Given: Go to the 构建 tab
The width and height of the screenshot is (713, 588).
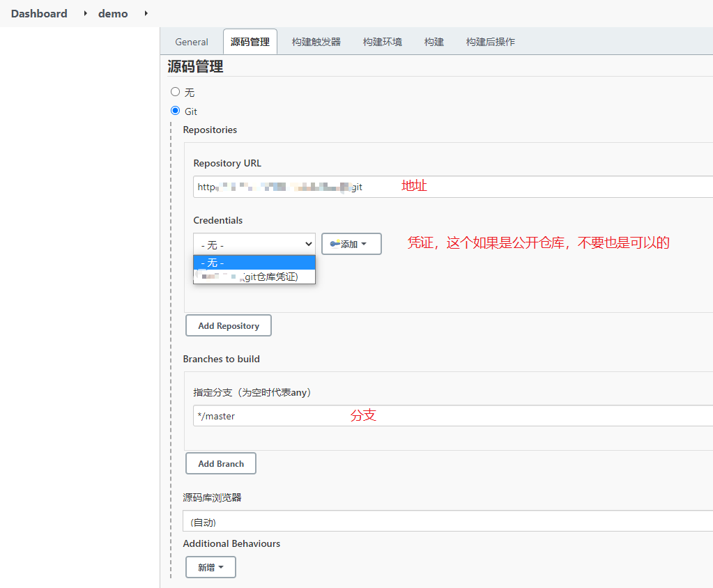Looking at the screenshot, I should pos(434,42).
